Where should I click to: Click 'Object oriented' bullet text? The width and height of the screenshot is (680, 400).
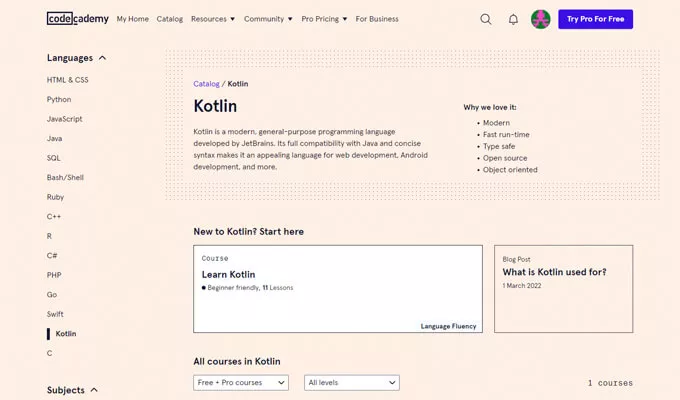(x=510, y=170)
